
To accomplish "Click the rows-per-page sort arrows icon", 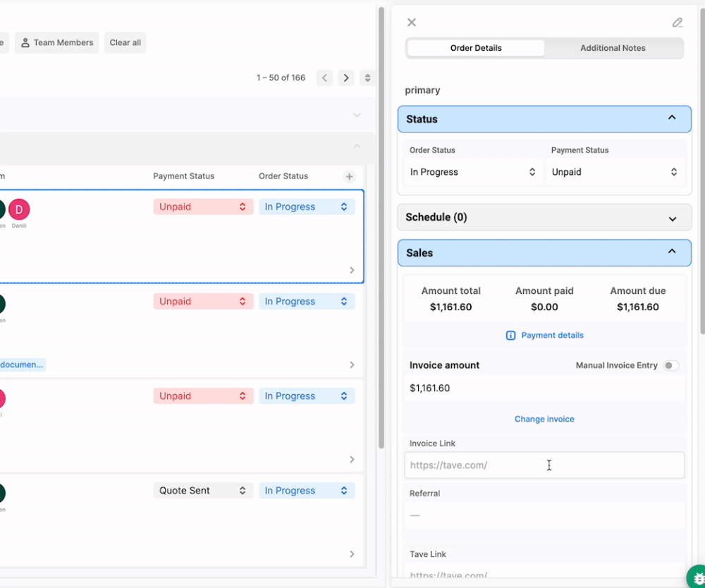I will pos(367,78).
